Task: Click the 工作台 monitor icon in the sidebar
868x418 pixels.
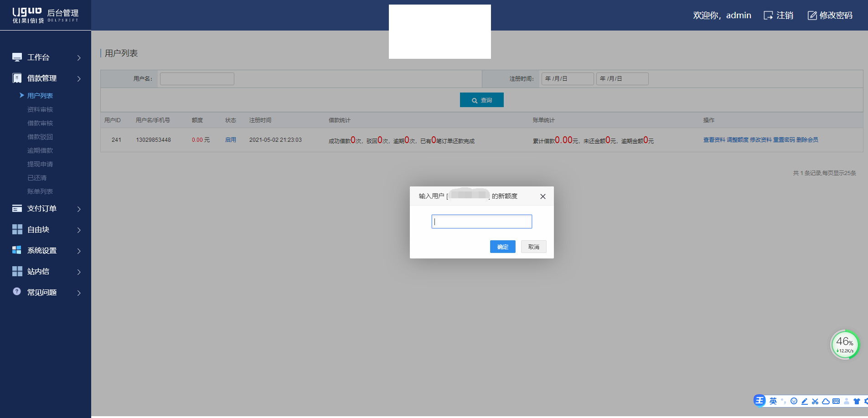Action: click(17, 57)
